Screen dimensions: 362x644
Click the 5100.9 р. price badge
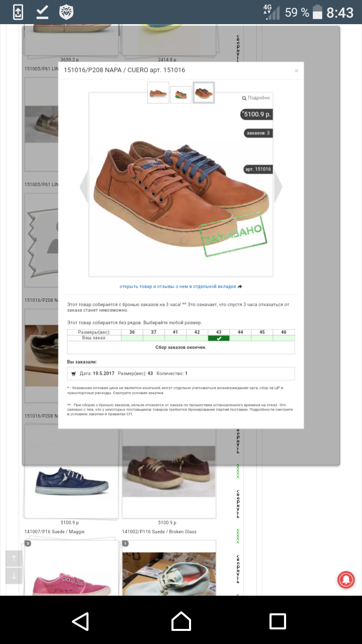click(x=256, y=114)
